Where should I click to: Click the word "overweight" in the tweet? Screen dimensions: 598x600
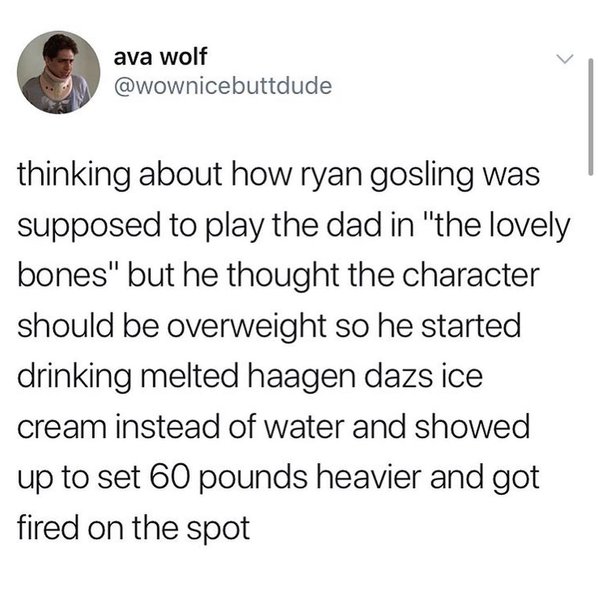pos(247,326)
